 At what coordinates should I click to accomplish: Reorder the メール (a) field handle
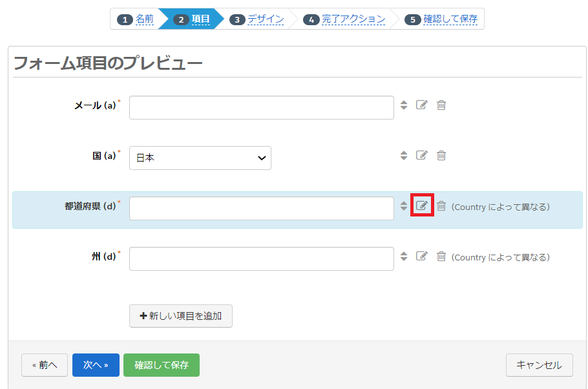click(403, 105)
